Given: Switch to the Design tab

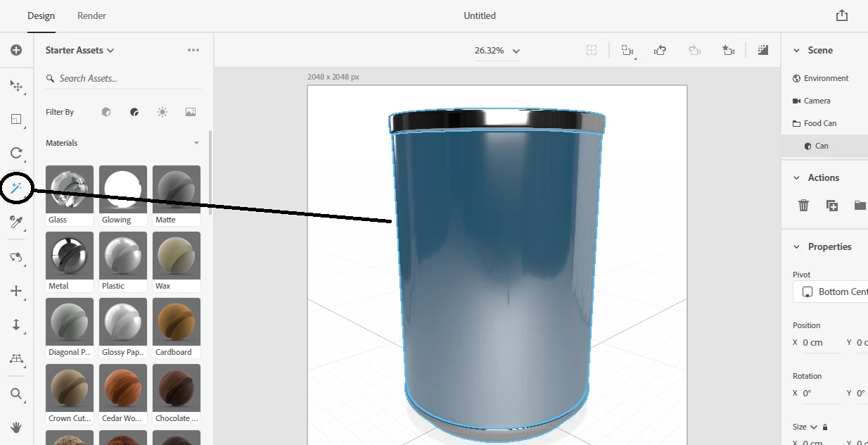Looking at the screenshot, I should coord(41,15).
